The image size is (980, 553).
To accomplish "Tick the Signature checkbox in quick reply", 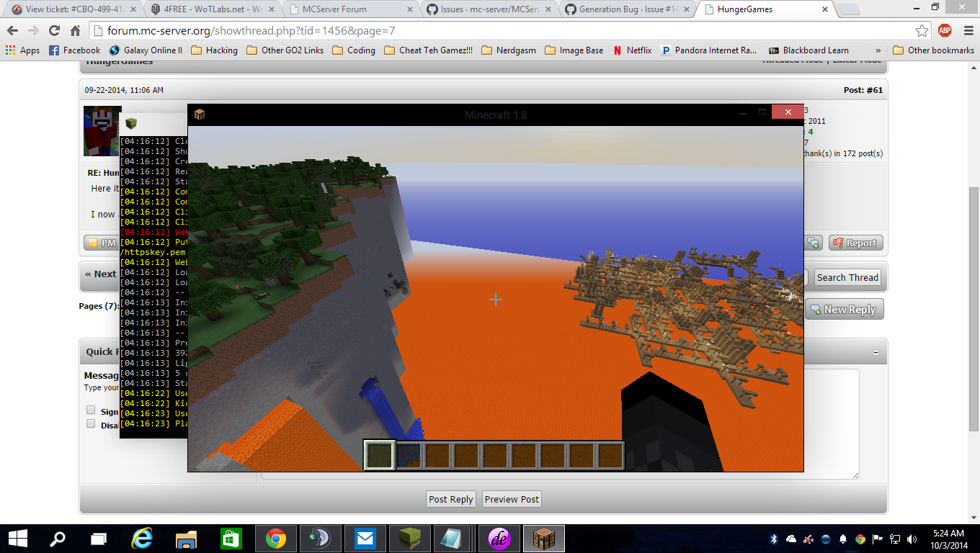I will tap(91, 410).
